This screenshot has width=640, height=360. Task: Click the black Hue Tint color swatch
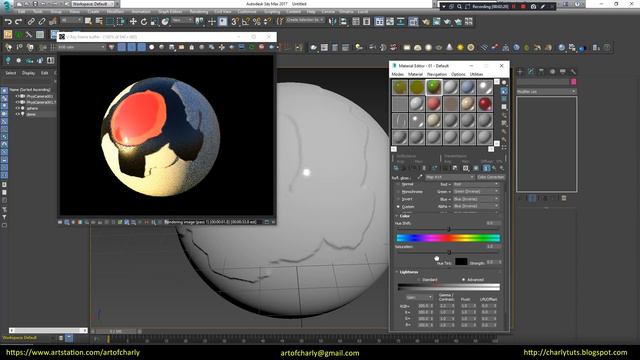pos(461,262)
